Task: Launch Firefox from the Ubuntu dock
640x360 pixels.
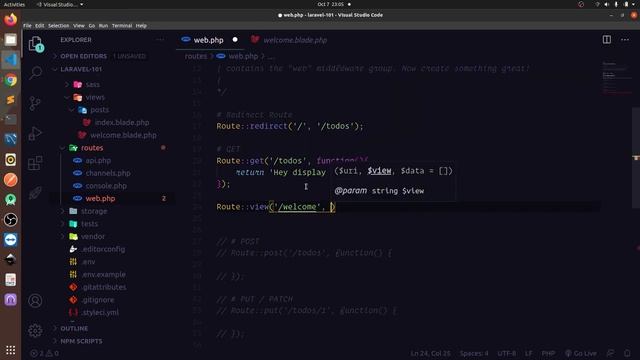Action: click(11, 20)
